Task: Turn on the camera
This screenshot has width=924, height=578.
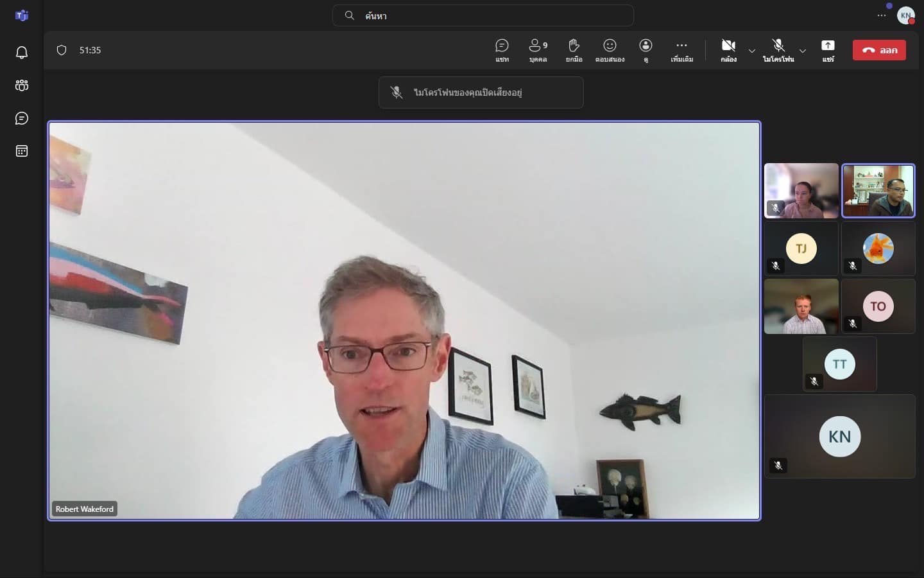Action: click(x=728, y=50)
